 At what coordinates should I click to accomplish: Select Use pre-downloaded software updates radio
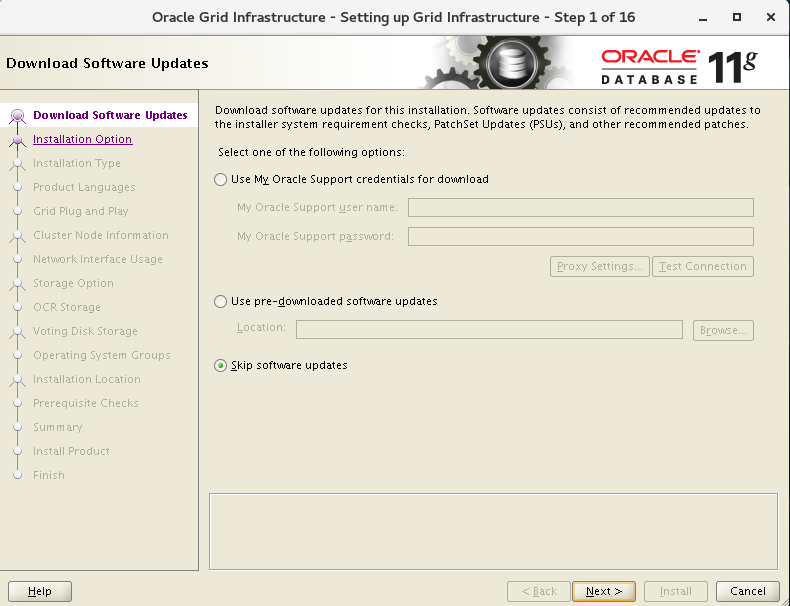point(220,301)
